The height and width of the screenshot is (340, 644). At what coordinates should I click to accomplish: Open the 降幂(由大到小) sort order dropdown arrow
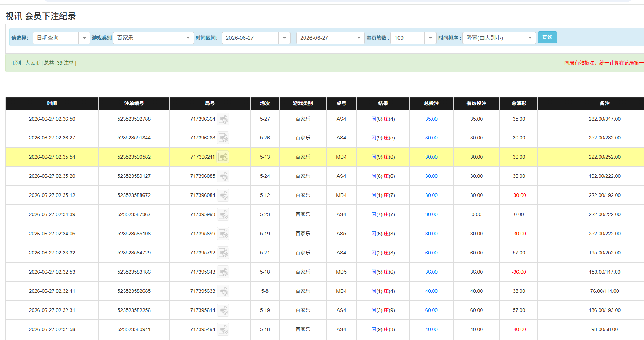(530, 38)
